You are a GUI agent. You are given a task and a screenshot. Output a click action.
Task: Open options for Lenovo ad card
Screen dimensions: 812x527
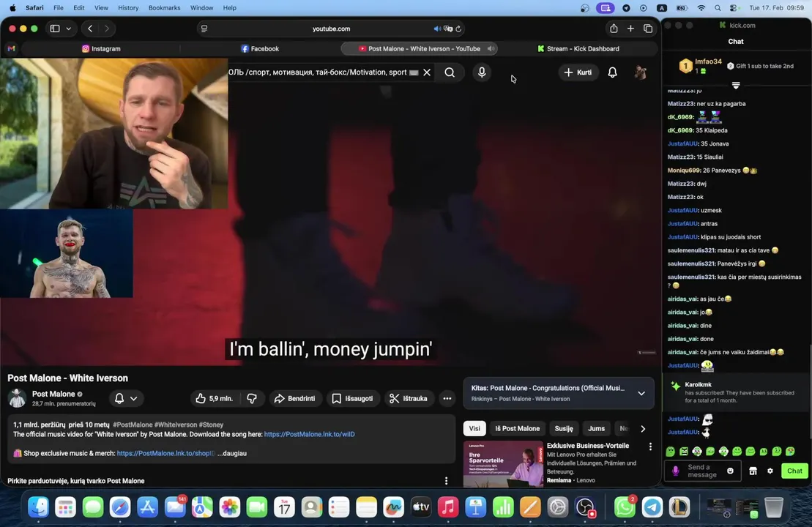pos(650,446)
